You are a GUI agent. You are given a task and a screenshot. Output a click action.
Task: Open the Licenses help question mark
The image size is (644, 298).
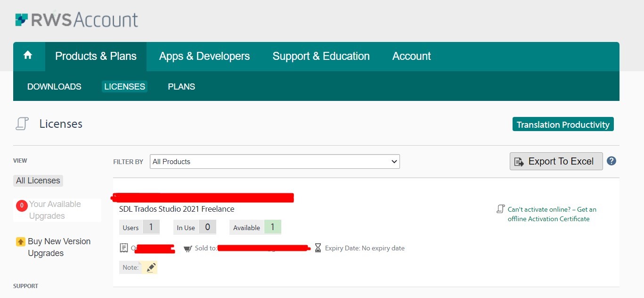(611, 161)
